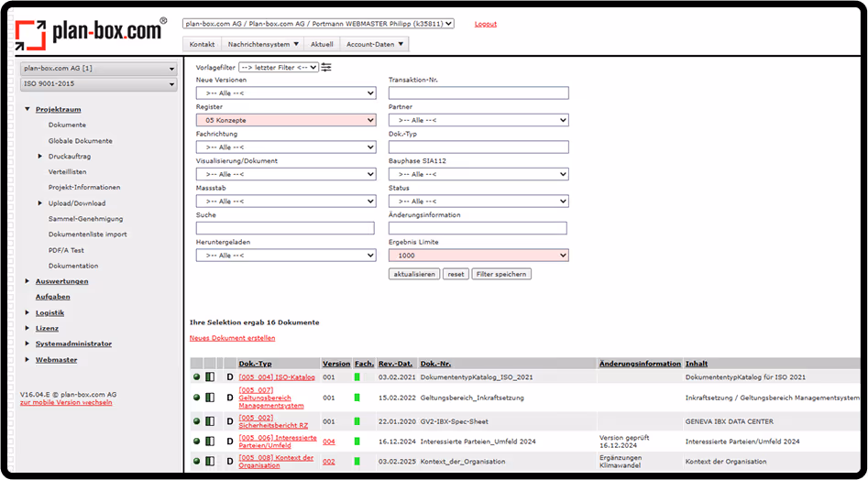Image resolution: width=868 pixels, height=480 pixels.
Task: Expand the Logistik section arrow
Action: [x=27, y=312]
